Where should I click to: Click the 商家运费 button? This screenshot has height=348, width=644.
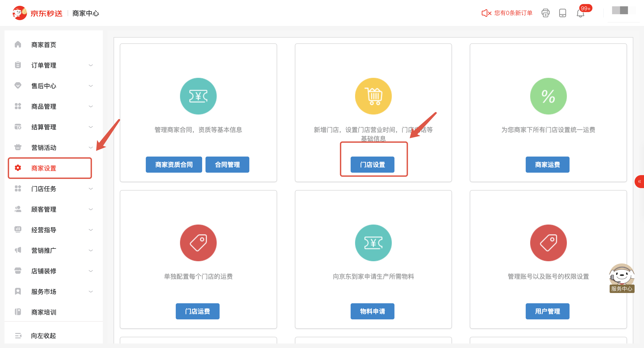click(x=547, y=165)
